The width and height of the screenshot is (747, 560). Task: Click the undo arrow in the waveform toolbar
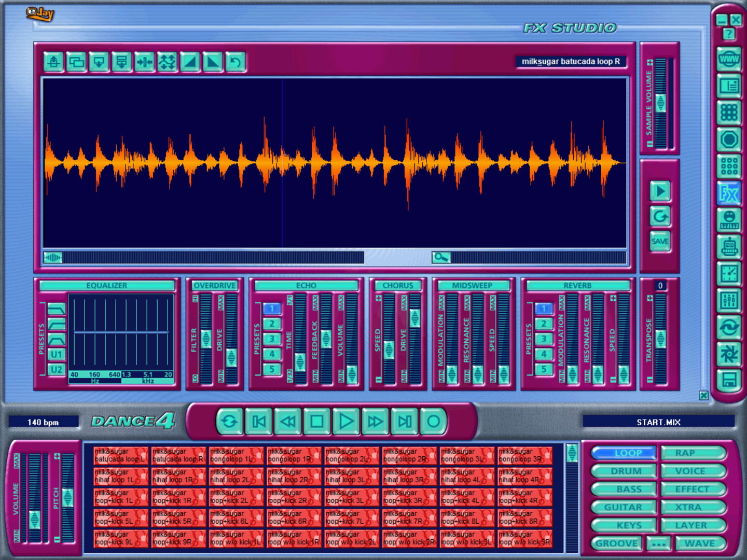[x=235, y=62]
